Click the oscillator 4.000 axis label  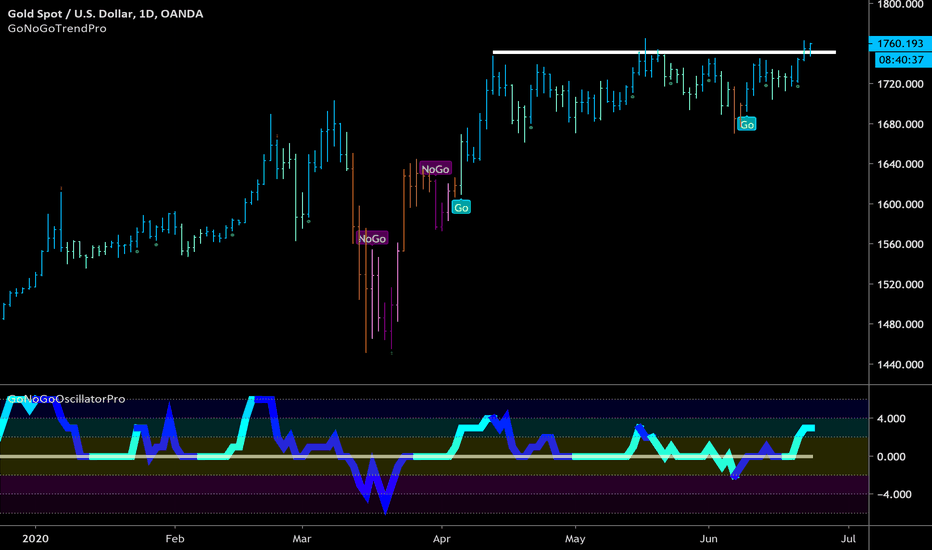[892, 419]
